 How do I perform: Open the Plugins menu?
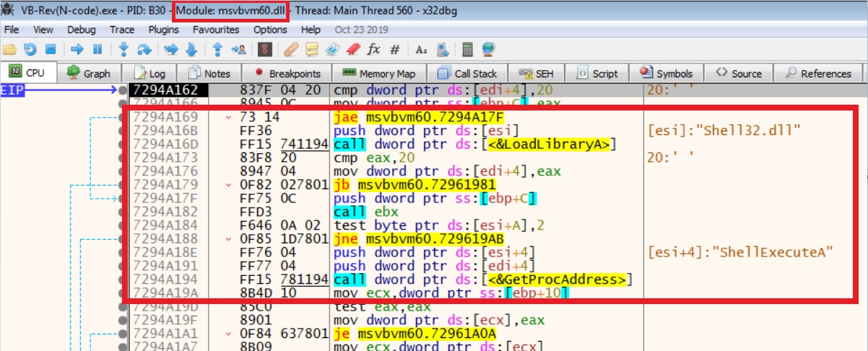point(163,30)
